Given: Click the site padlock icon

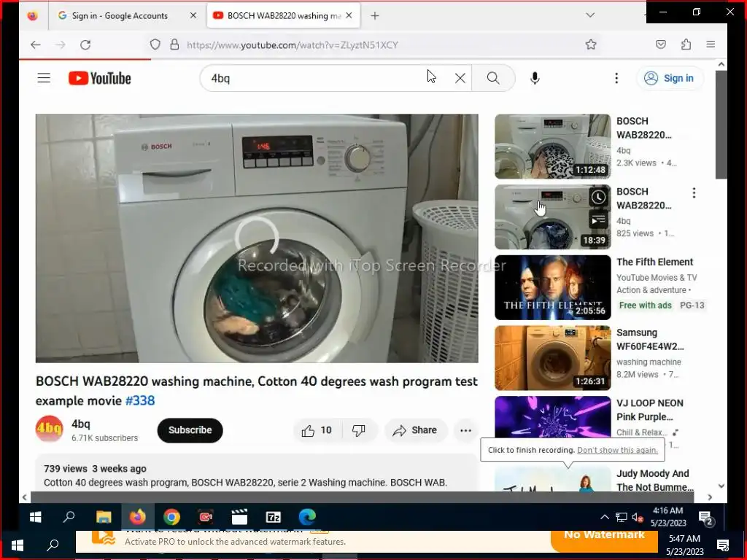Looking at the screenshot, I should (x=175, y=44).
